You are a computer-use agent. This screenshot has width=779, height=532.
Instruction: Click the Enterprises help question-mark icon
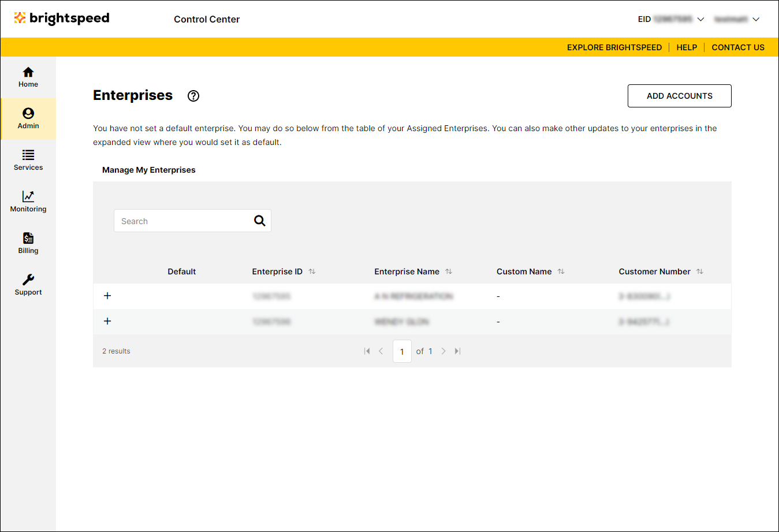[193, 96]
